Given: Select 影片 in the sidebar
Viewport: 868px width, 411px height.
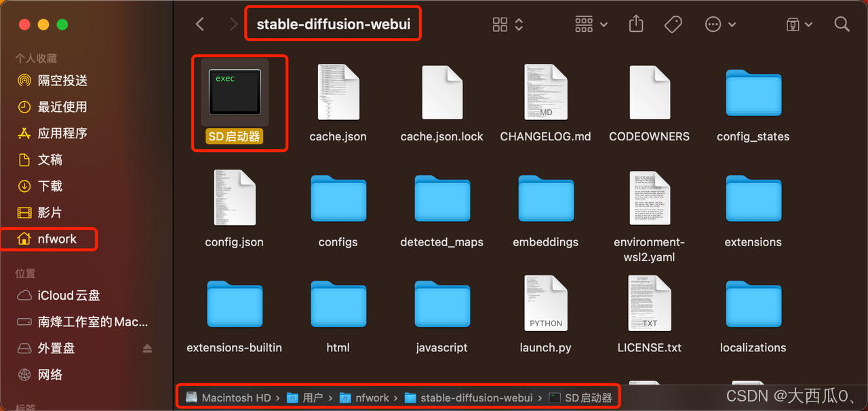Looking at the screenshot, I should pos(40,212).
